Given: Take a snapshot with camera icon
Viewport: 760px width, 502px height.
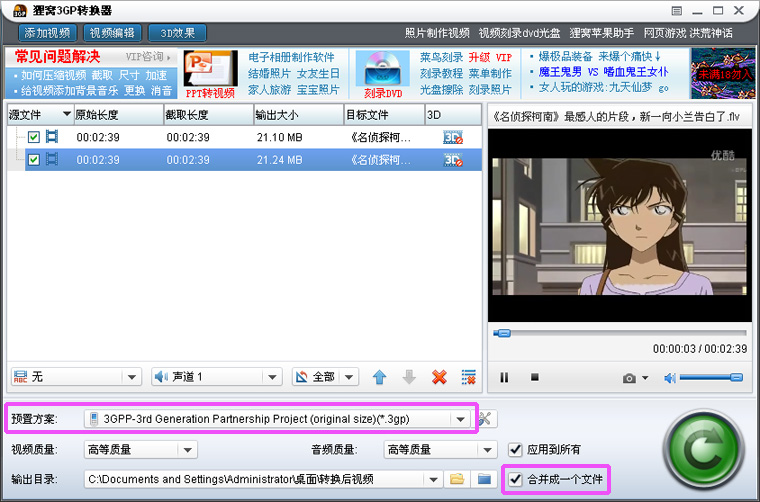Looking at the screenshot, I should pyautogui.click(x=629, y=378).
